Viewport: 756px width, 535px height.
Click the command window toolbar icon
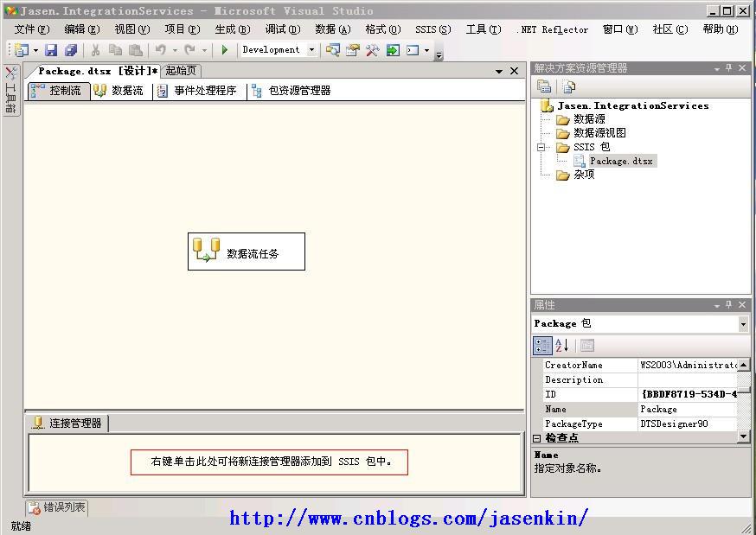pos(413,49)
